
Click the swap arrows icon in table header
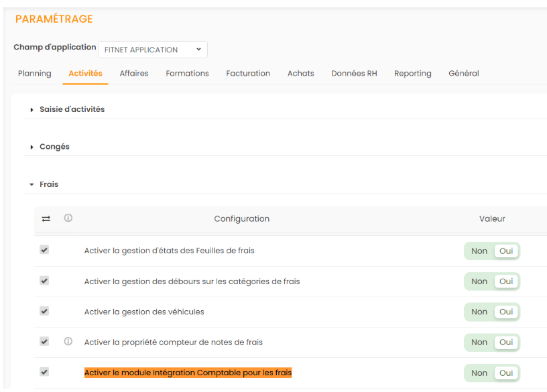tap(46, 218)
